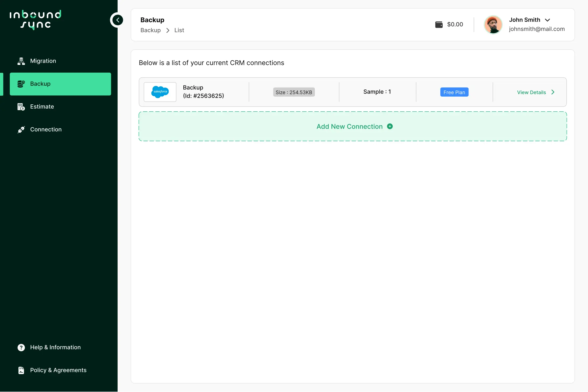
Task: Expand View Details with the chevron
Action: pyautogui.click(x=553, y=92)
